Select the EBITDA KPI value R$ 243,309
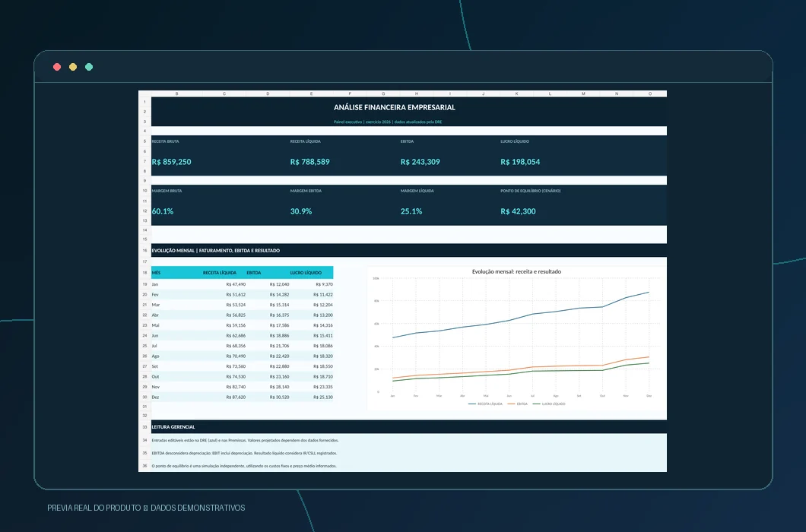 [420, 162]
